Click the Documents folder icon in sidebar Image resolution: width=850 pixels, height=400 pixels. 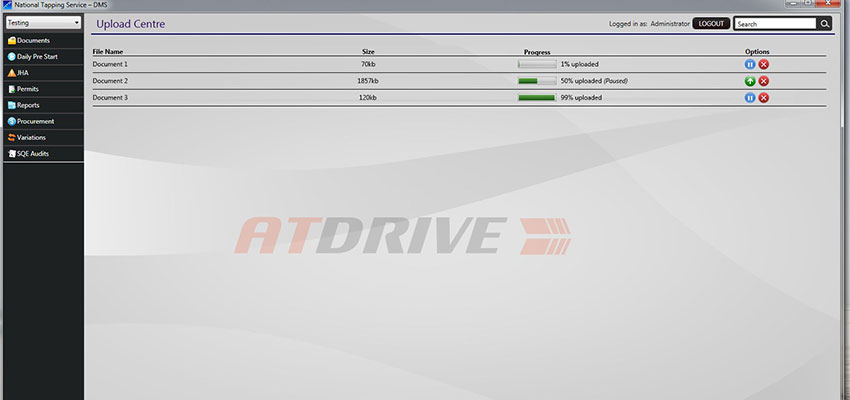11,41
